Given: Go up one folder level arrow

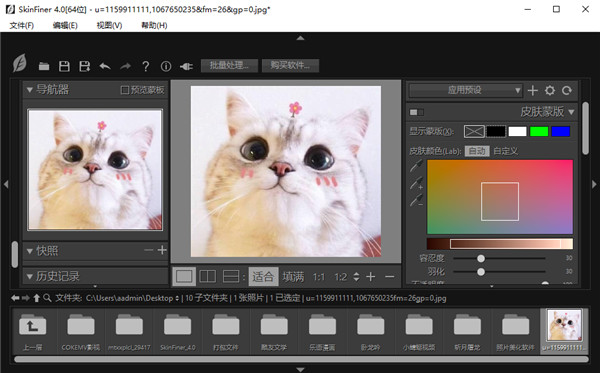Looking at the screenshot, I should 36,298.
